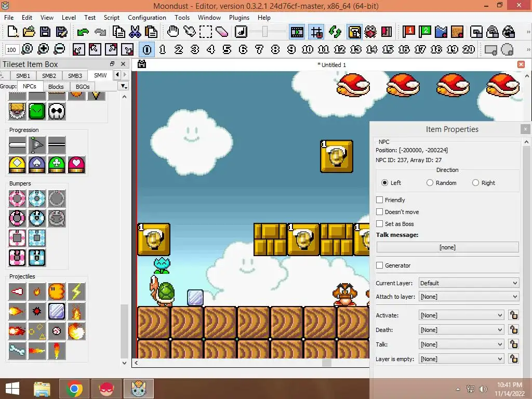Show previous tileset tabs arrow
Image resolution: width=532 pixels, height=399 pixels.
(x=117, y=75)
